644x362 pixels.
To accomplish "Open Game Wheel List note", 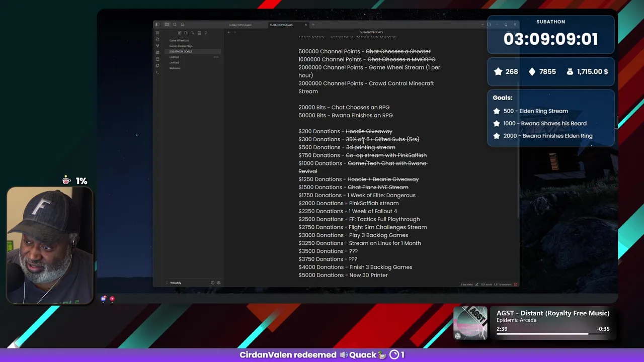I will (x=179, y=40).
